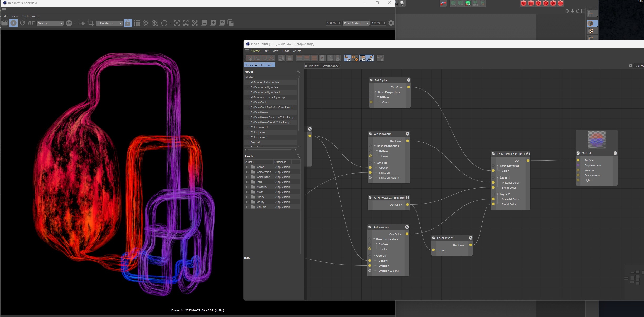Screen dimensions: 644x317
Task: Open the Fixed Scaling dropdown
Action: (356, 23)
